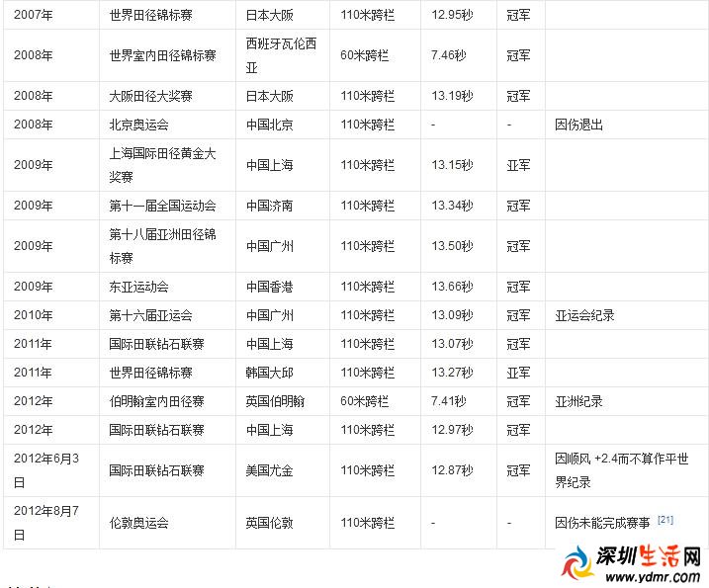Viewport: 709px width, 588px height.
Task: Select '60米跨栏' in the 7.46秒 row
Action: pos(365,55)
